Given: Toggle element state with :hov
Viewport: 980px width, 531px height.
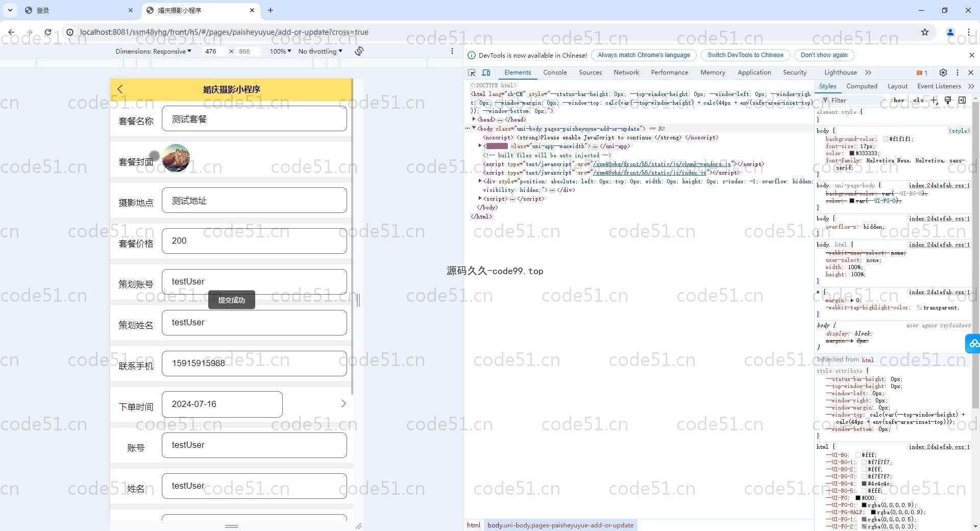Looking at the screenshot, I should coord(898,101).
